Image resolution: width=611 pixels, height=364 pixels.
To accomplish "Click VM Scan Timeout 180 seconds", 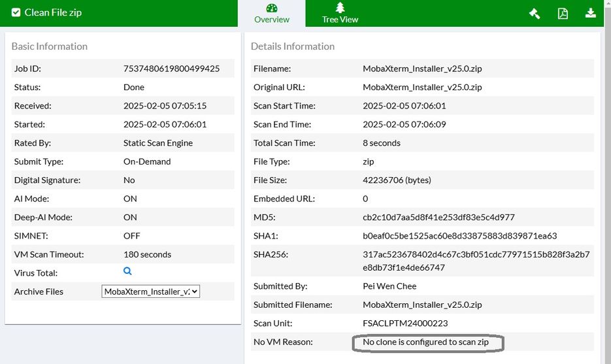I will pyautogui.click(x=147, y=254).
